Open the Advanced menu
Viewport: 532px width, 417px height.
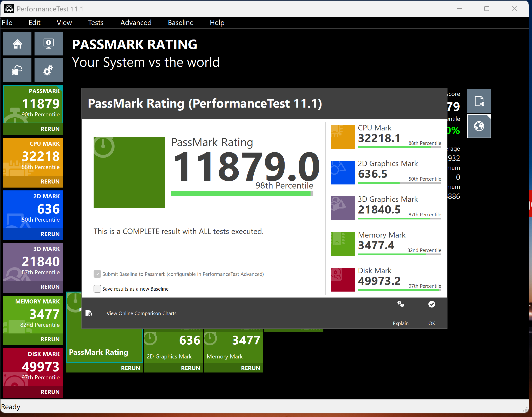[136, 22]
